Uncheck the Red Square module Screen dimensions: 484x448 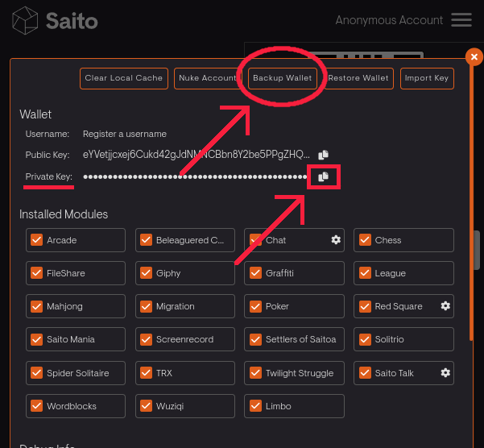click(x=365, y=306)
